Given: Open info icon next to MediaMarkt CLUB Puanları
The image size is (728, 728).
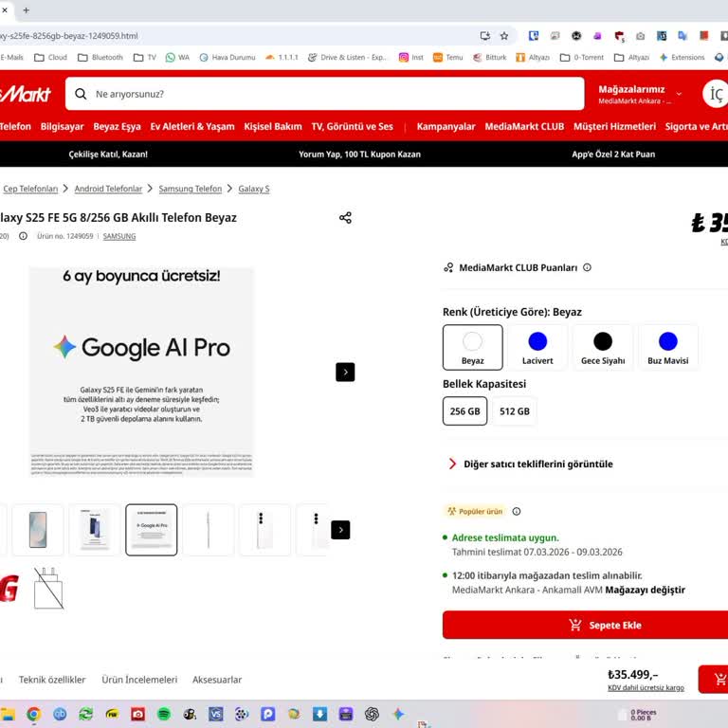Looking at the screenshot, I should coord(587,267).
